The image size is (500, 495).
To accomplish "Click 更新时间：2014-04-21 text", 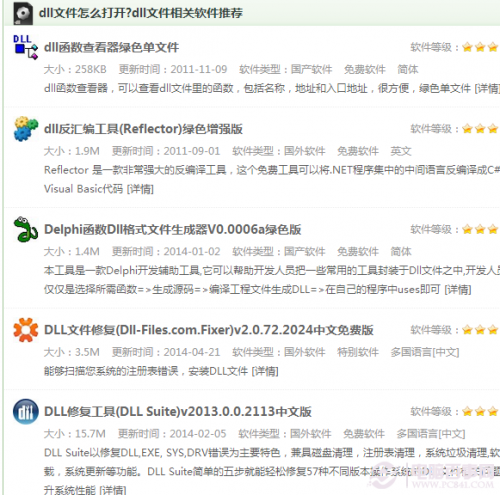I will (166, 352).
